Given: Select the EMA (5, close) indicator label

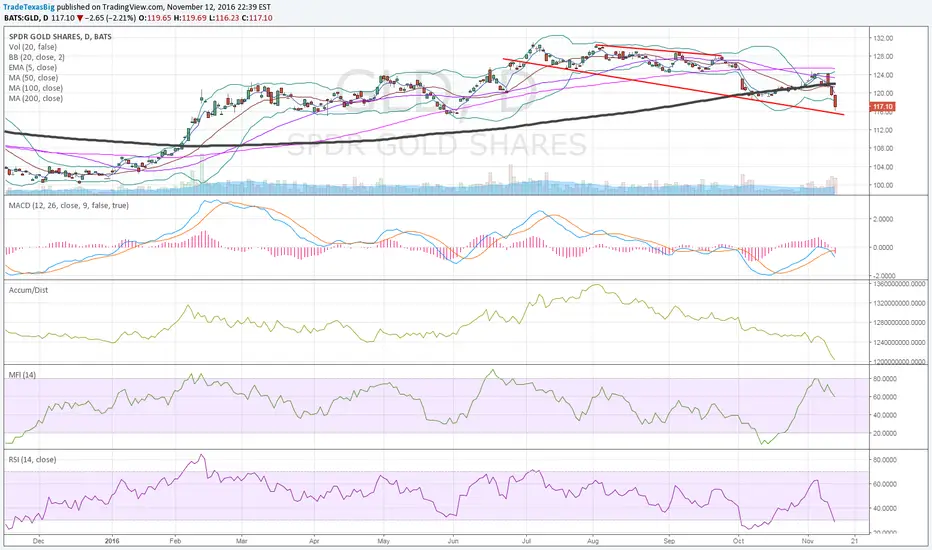Looking at the screenshot, I should pos(33,67).
